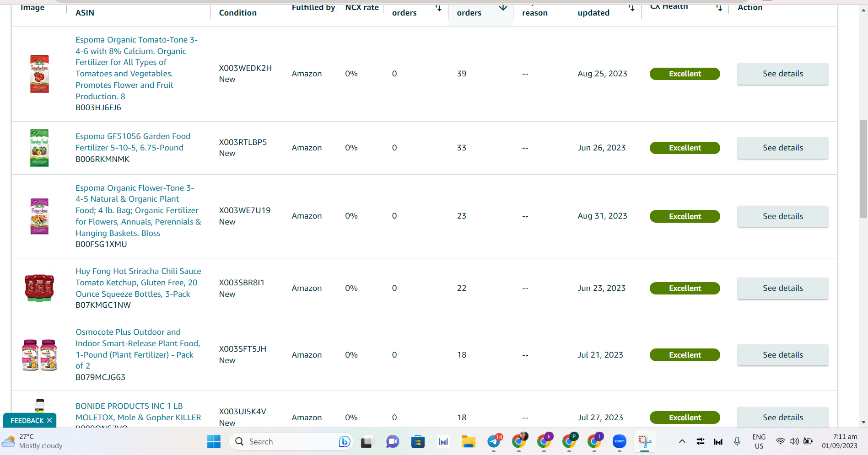The width and height of the screenshot is (868, 455).
Task: Open the weather widget showing 27°C
Action: (x=32, y=441)
